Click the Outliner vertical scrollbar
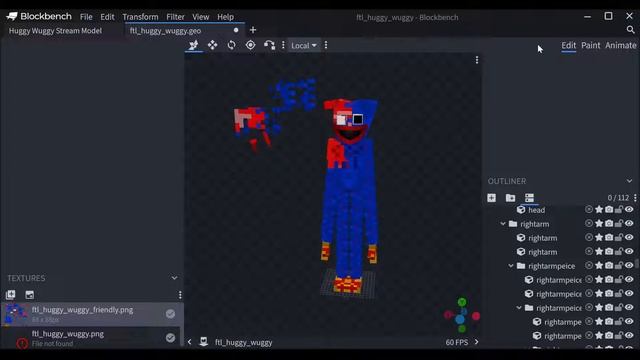The image size is (640, 360). [636, 264]
